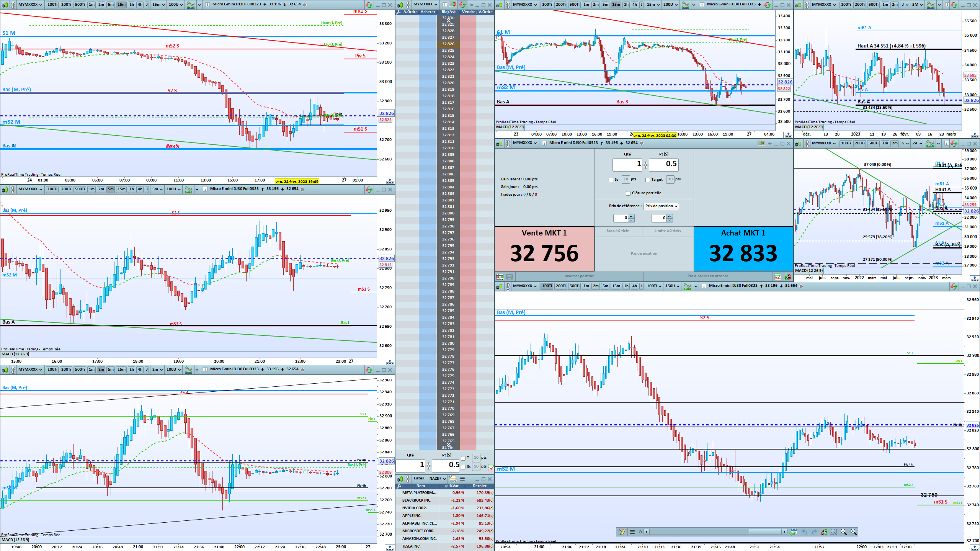Open drawing pencil tool in bottom chart toolbar
Viewport: 980px width, 551px height.
point(622,532)
